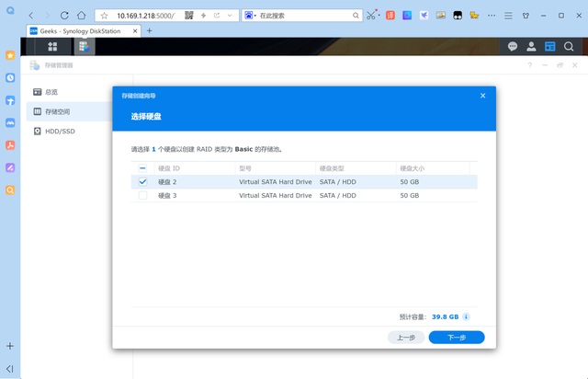The image size is (588, 379).
Task: Click the Tampermonkey black extension icon
Action: [x=458, y=16]
